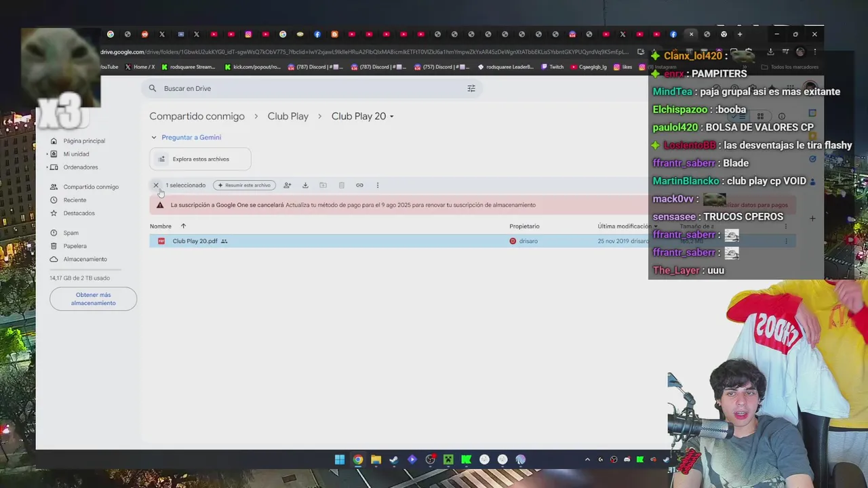Open Almacenamiento in sidebar
Screen dimensions: 868x488
[x=85, y=259]
